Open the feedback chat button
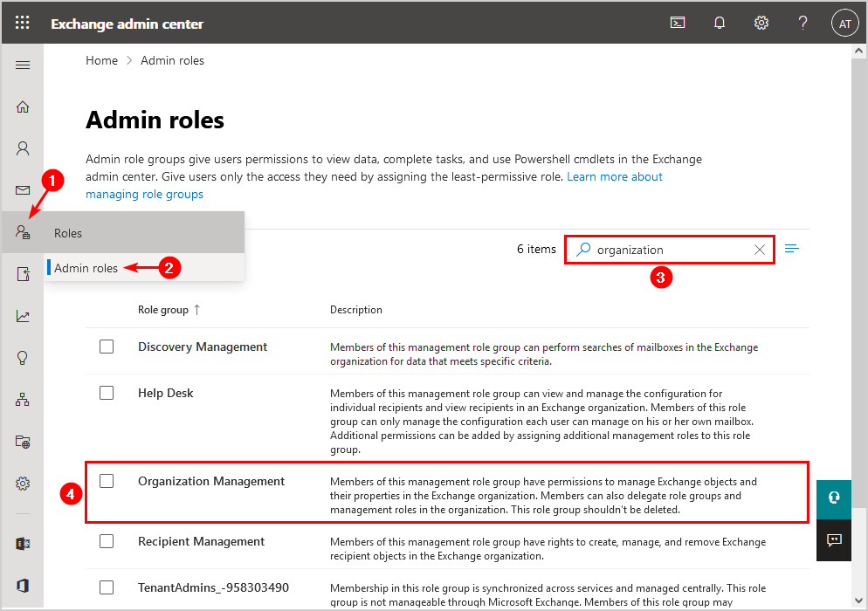868x611 pixels. [834, 540]
